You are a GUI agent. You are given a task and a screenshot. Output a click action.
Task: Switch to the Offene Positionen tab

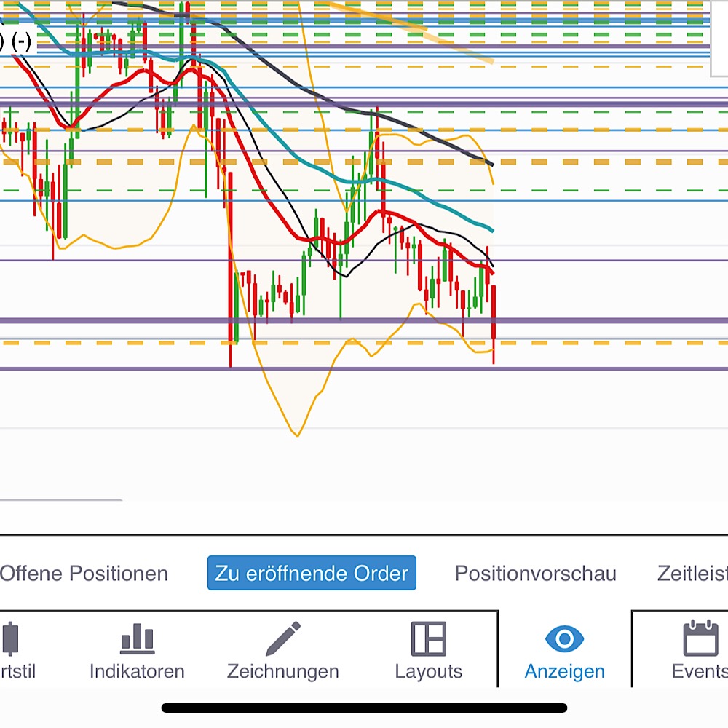coord(84,574)
